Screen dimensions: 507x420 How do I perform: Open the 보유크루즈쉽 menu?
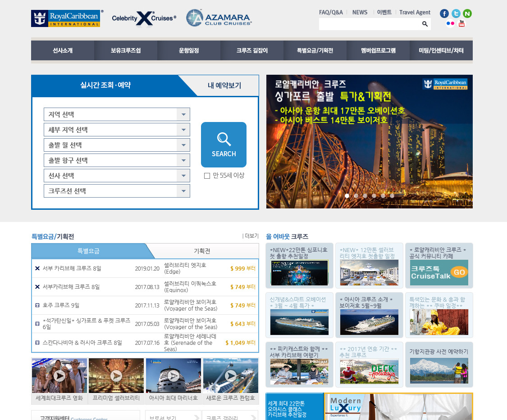126,50
